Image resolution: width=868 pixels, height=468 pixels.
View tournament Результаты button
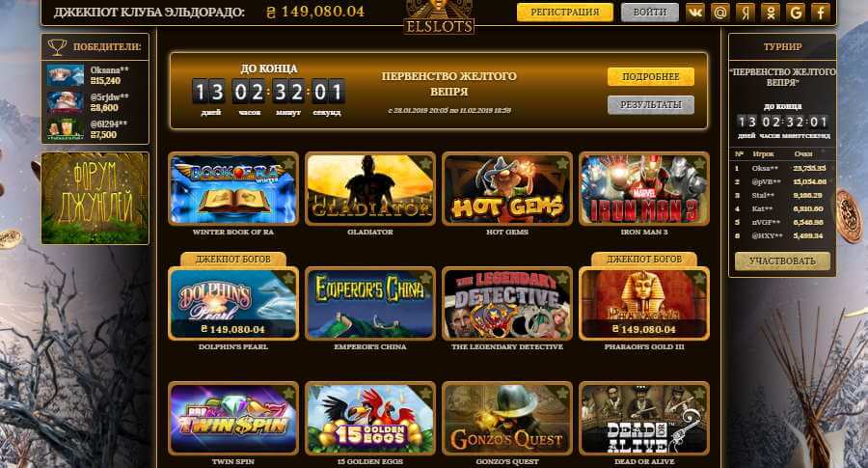coord(650,104)
